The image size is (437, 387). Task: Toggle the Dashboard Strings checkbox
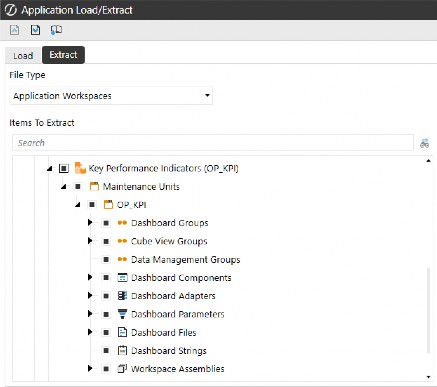(106, 351)
